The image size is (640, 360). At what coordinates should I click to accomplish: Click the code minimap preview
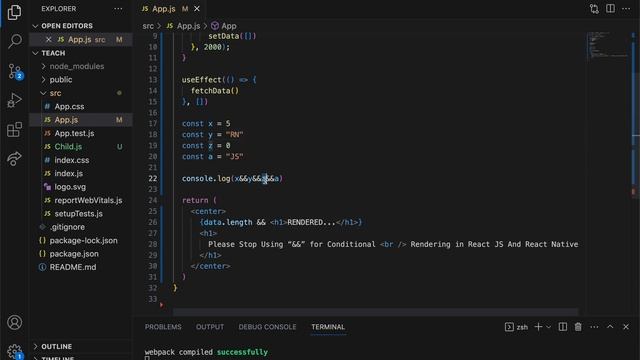607,45
